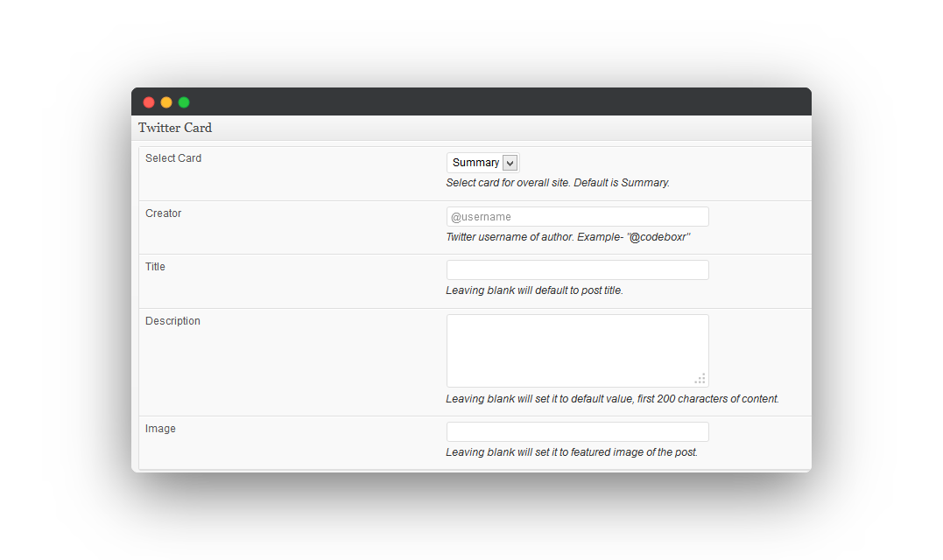
Task: Click the Twitter Card heading
Action: coord(175,128)
